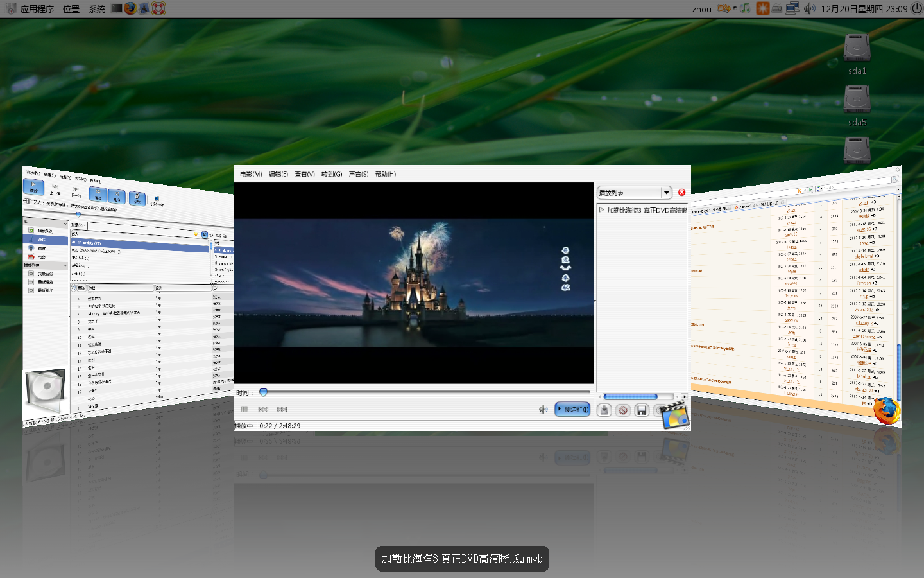Click the add-to-playlist icon below the playlist
Image resolution: width=924 pixels, height=578 pixels.
(604, 410)
